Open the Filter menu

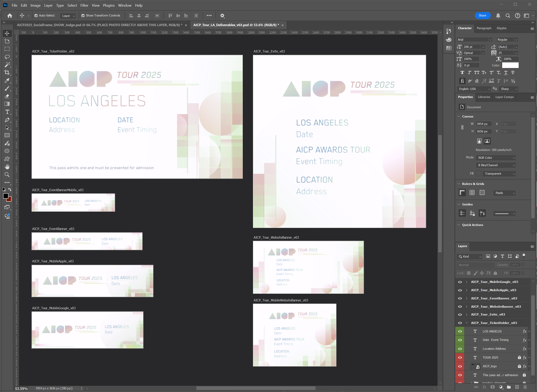[x=84, y=5]
